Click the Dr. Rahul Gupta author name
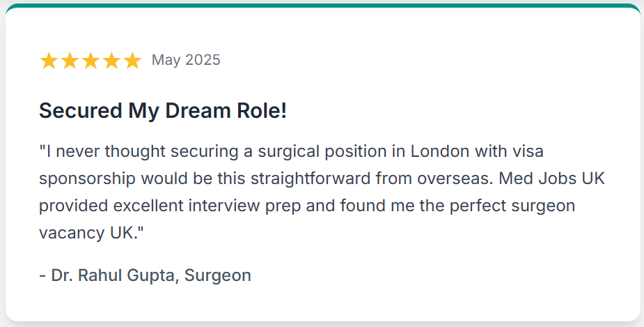Screen dimensions: 644x327 (x=113, y=275)
